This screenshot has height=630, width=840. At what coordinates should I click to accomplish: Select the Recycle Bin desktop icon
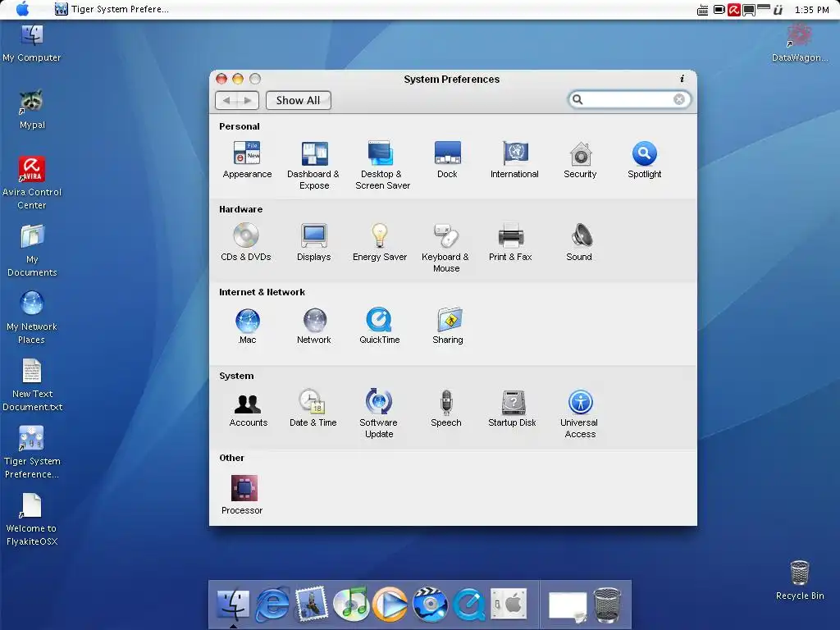(x=800, y=580)
